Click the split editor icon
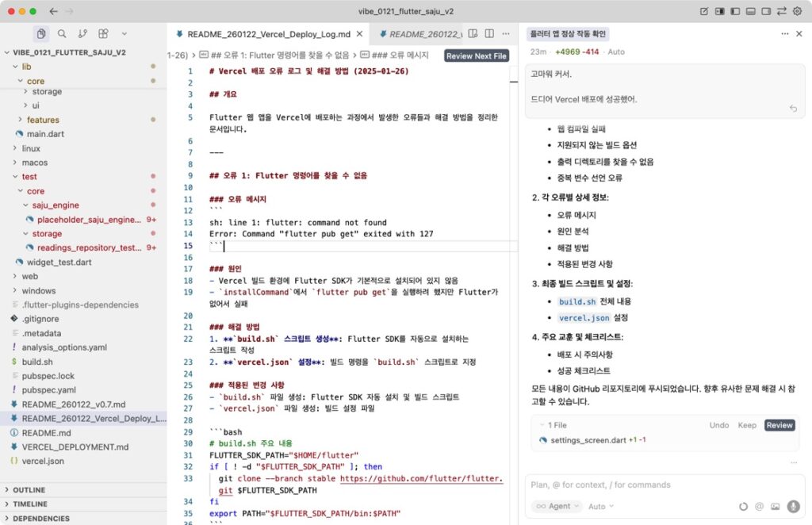 (489, 34)
